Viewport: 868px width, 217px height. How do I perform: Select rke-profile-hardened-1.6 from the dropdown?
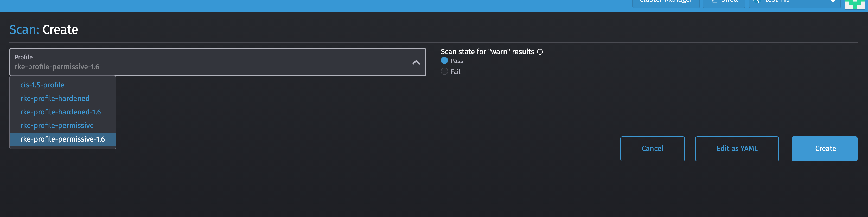pos(61,112)
